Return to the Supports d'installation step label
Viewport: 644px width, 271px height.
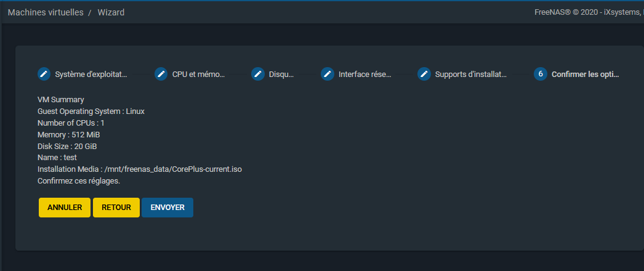tap(470, 75)
